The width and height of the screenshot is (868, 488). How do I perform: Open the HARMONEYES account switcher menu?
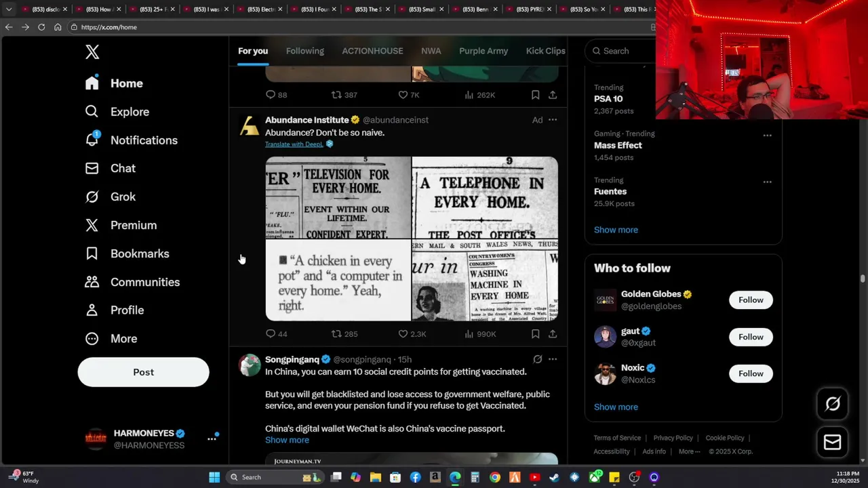coord(212,439)
